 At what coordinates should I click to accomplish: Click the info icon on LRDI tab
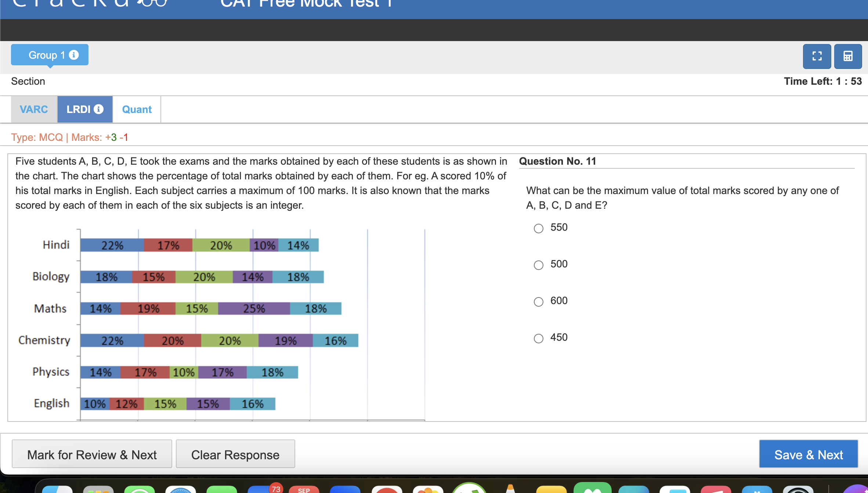tap(98, 109)
